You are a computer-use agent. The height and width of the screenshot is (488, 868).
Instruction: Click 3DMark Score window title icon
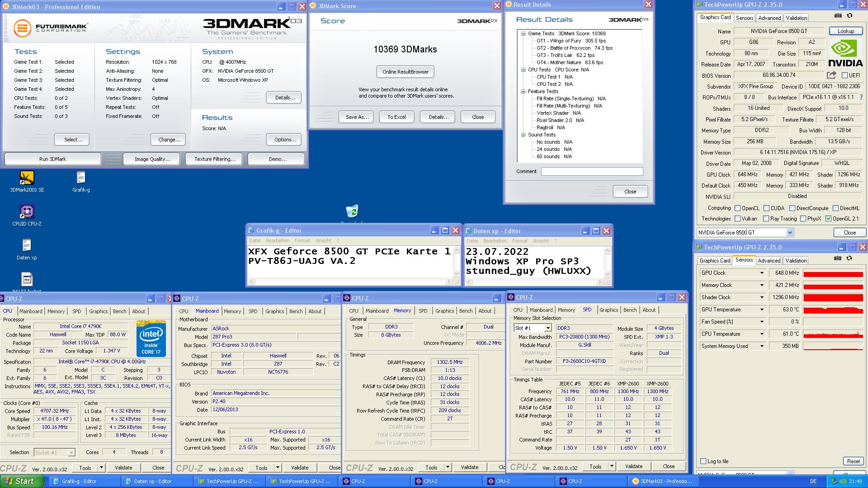coord(313,6)
